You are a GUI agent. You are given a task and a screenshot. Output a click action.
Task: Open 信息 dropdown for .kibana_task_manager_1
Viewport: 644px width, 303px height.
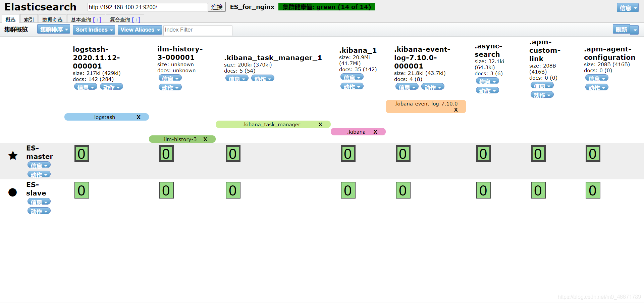[x=237, y=78]
